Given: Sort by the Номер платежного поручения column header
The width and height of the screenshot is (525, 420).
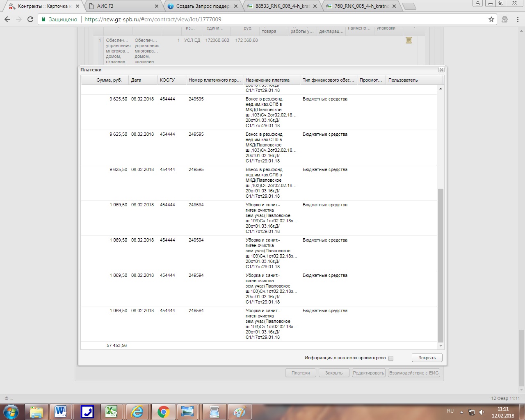Looking at the screenshot, I should [x=215, y=80].
